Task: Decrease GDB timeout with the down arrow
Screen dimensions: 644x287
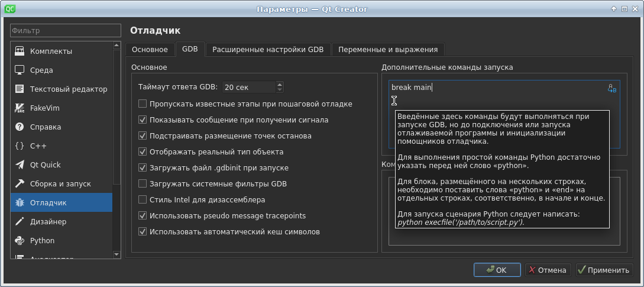Action: click(280, 90)
